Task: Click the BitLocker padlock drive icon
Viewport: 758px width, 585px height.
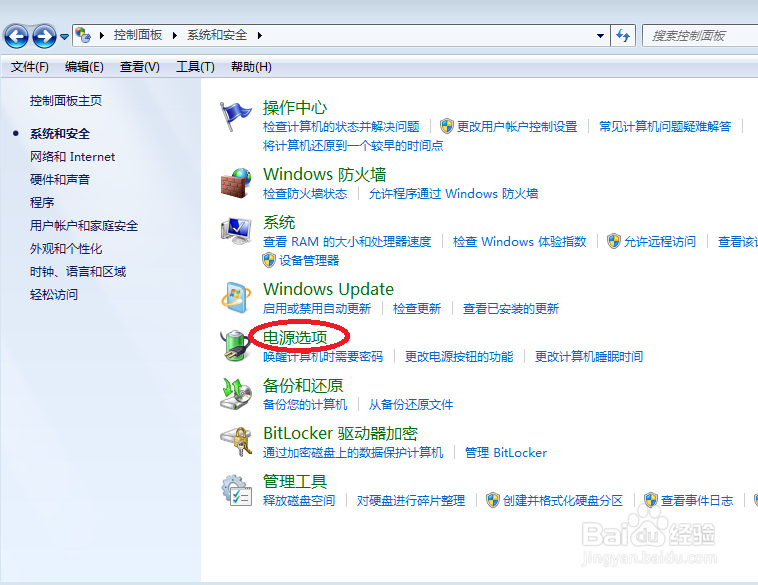Action: pyautogui.click(x=236, y=441)
